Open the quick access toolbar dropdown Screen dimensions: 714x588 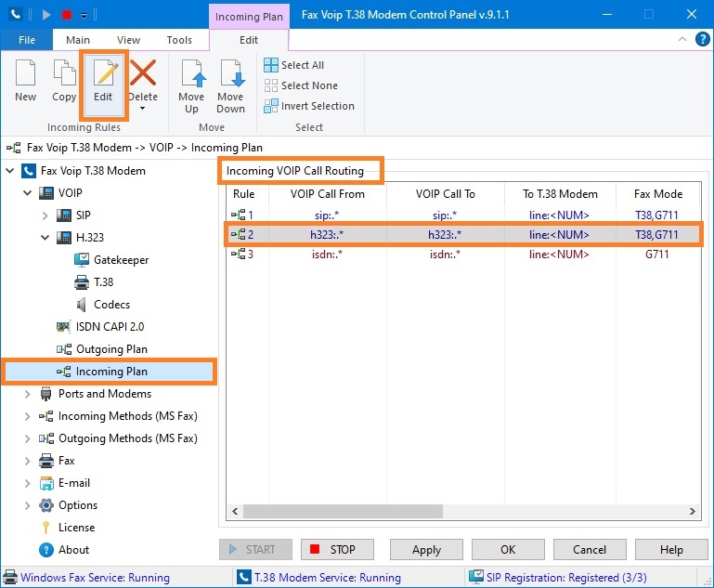coord(84,16)
